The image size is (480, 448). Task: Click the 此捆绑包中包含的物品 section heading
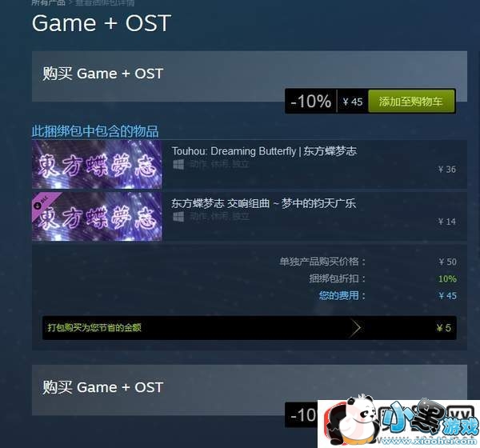(x=95, y=131)
